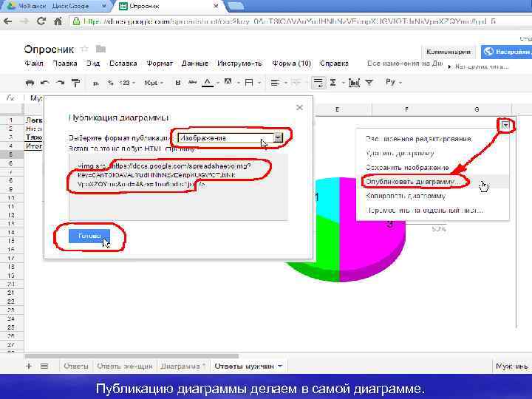Viewport: 532px width, 399px height.
Task: Expand the borders dropdown arrow
Action: tap(259, 83)
